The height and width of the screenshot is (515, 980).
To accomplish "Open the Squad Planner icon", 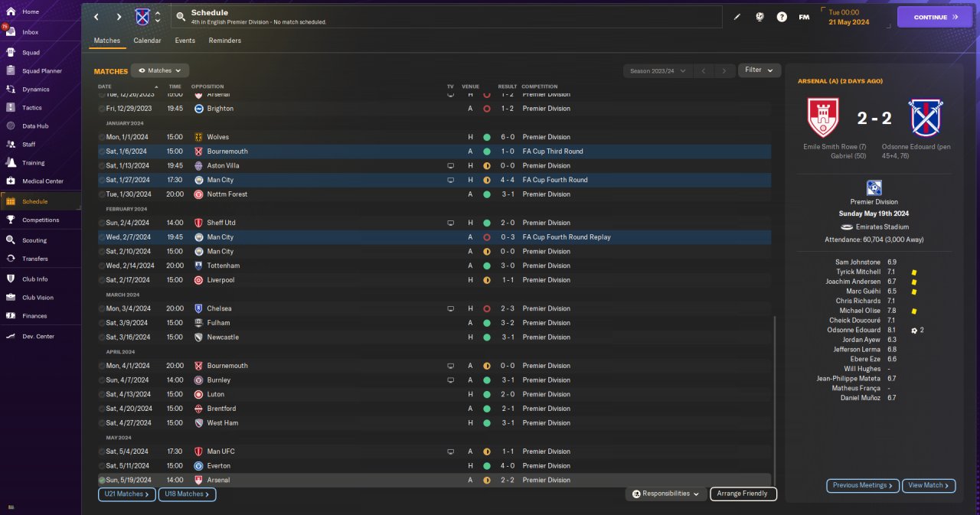I will [x=11, y=71].
